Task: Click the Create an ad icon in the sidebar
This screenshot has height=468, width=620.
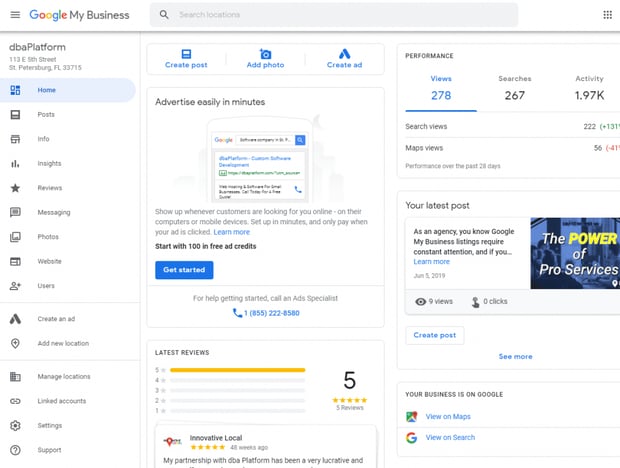Action: (15, 319)
